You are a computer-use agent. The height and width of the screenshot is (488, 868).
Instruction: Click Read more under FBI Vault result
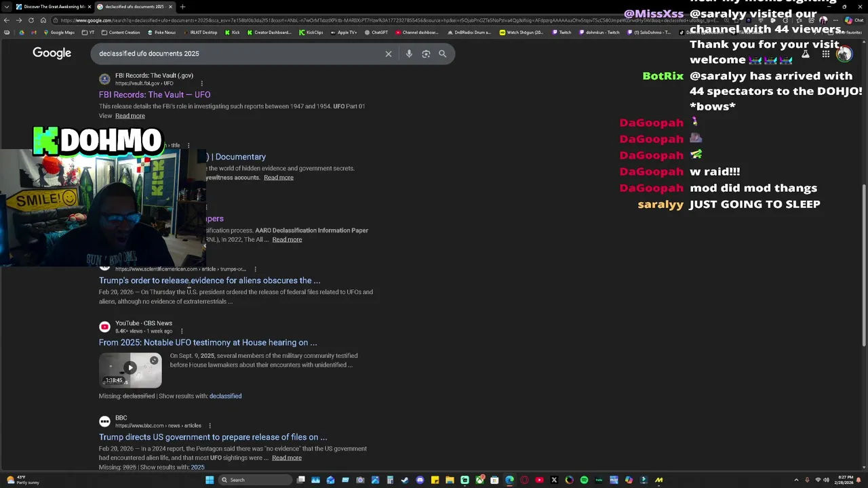point(130,116)
